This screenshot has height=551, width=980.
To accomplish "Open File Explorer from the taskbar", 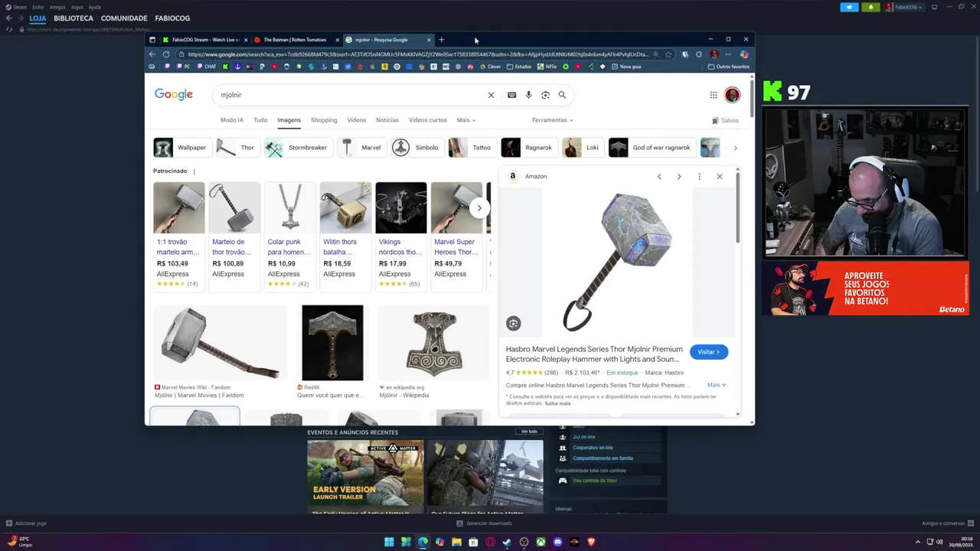I will click(456, 542).
